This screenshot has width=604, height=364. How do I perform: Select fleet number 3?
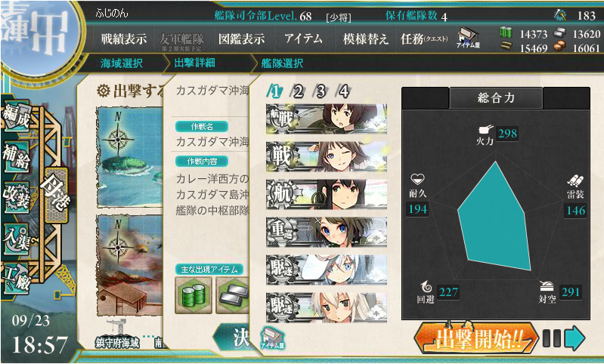coord(321,91)
